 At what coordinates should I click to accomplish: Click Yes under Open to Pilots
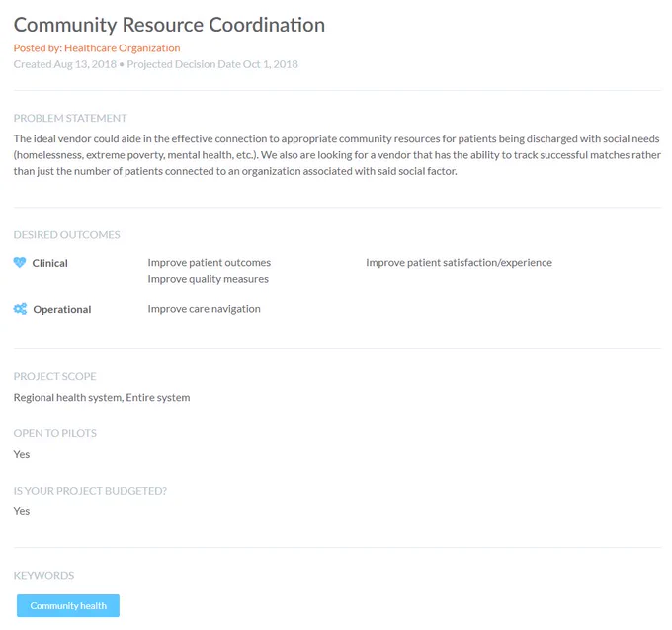pos(22,454)
